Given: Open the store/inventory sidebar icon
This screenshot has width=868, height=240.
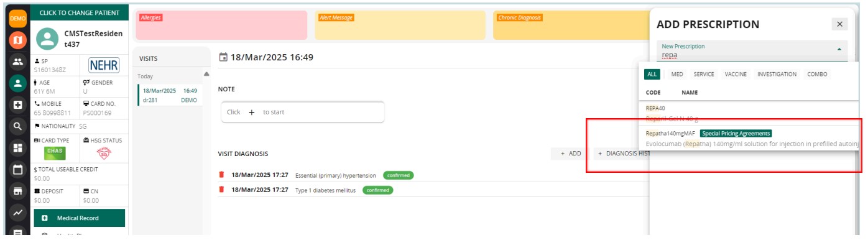Looking at the screenshot, I should coord(17,191).
